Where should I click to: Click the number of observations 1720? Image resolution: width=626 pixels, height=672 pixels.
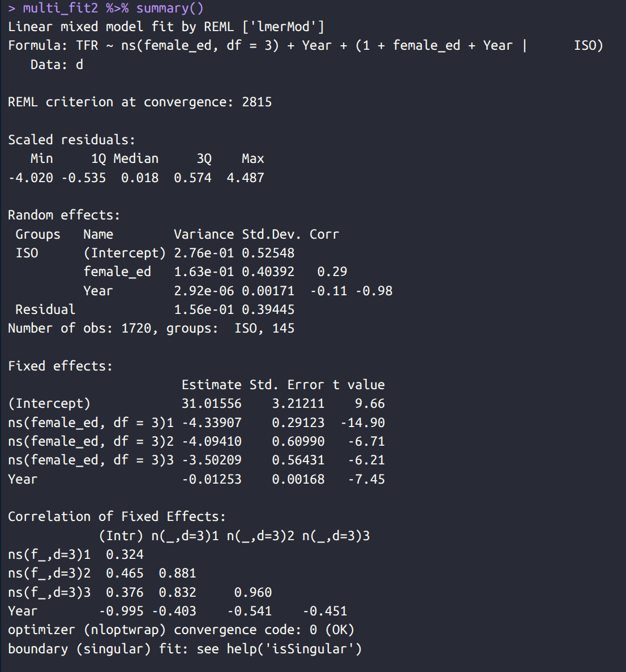(x=136, y=329)
